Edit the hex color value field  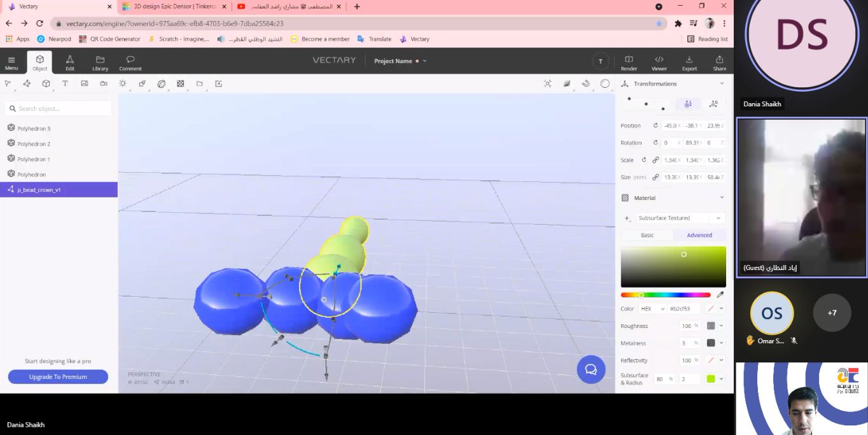684,309
